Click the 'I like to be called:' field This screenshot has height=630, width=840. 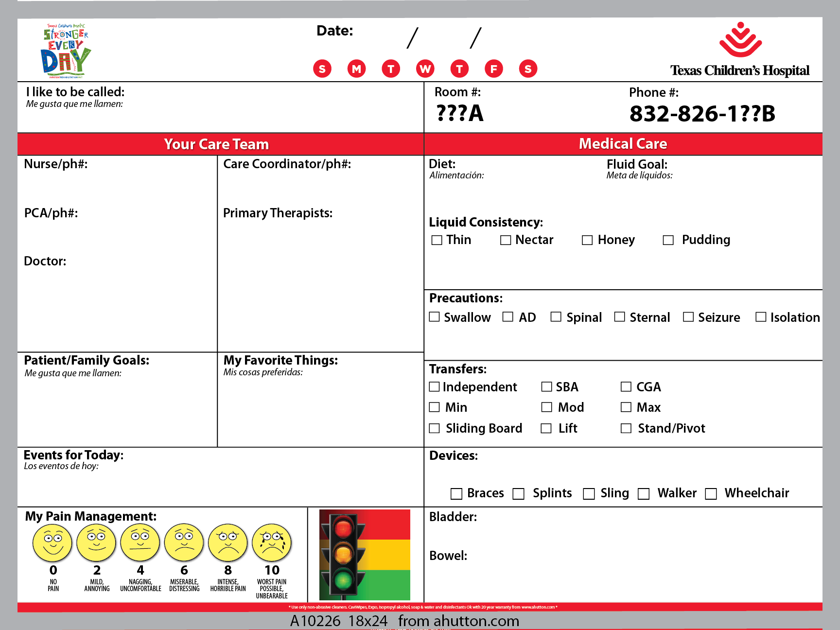click(221, 107)
